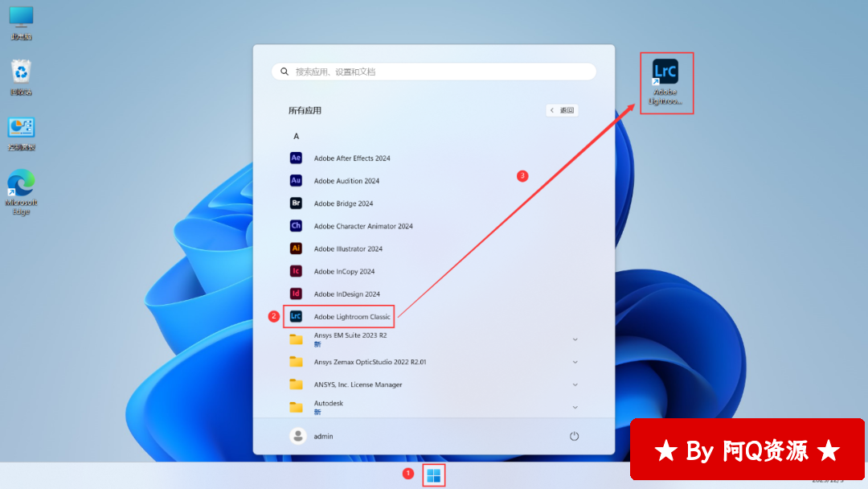This screenshot has width=868, height=489.
Task: Select This PC desktop icon
Action: pos(21,23)
